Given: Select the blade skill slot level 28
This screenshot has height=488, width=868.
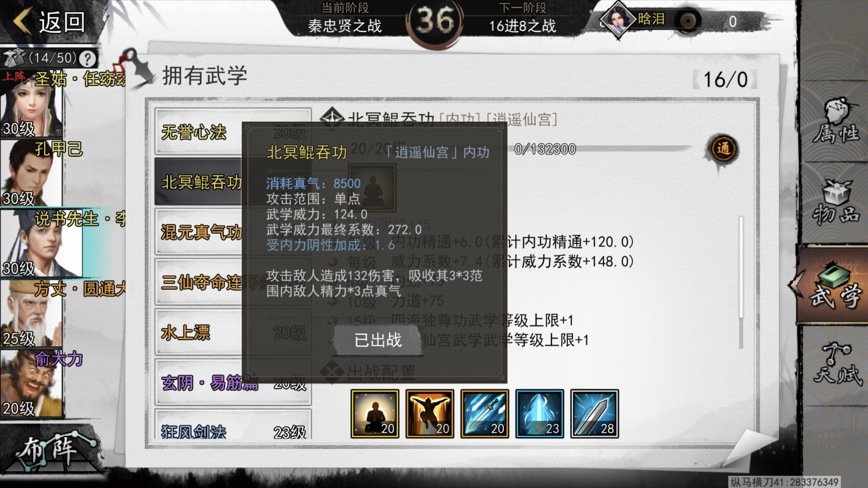Looking at the screenshot, I should [x=594, y=414].
